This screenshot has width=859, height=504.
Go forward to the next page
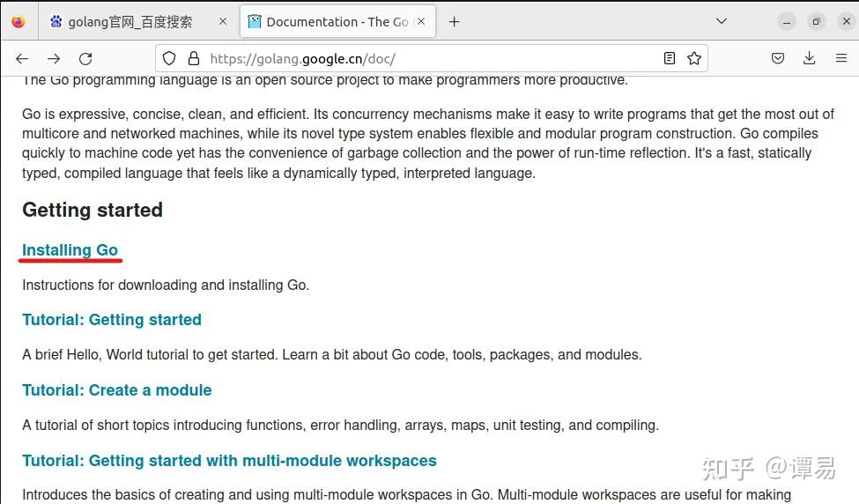pyautogui.click(x=54, y=59)
